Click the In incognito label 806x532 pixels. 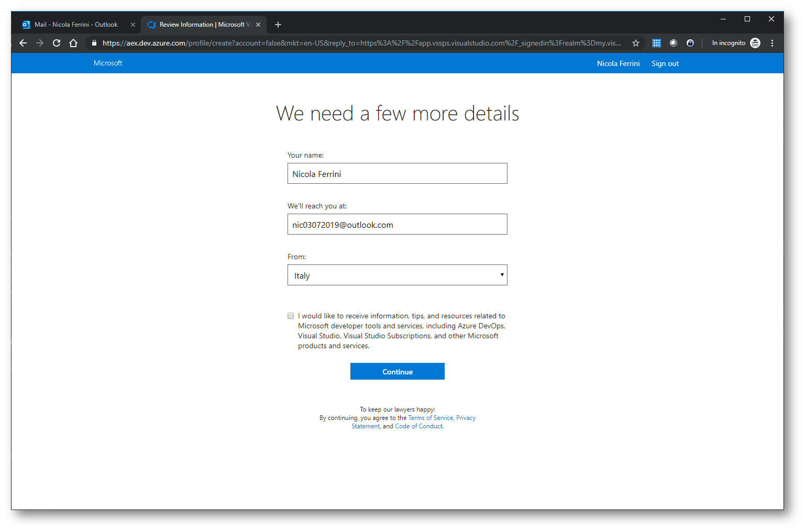click(728, 43)
